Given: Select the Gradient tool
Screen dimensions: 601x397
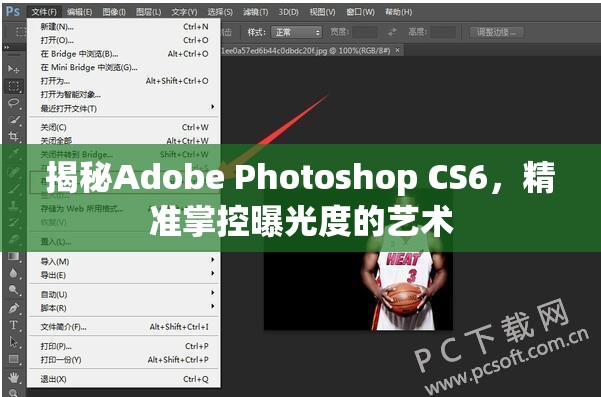Looking at the screenshot, I should (13, 256).
